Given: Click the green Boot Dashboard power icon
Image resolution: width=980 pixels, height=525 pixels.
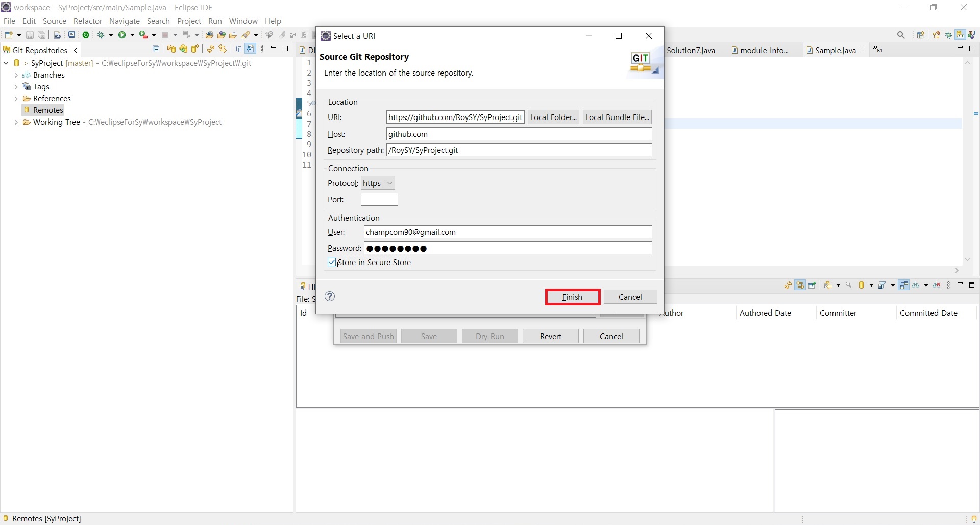Looking at the screenshot, I should [86, 35].
